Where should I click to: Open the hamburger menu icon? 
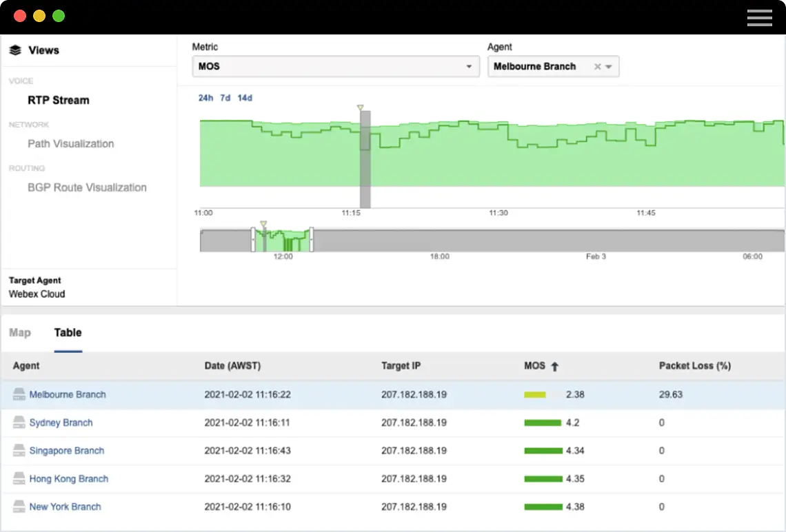coord(759,18)
